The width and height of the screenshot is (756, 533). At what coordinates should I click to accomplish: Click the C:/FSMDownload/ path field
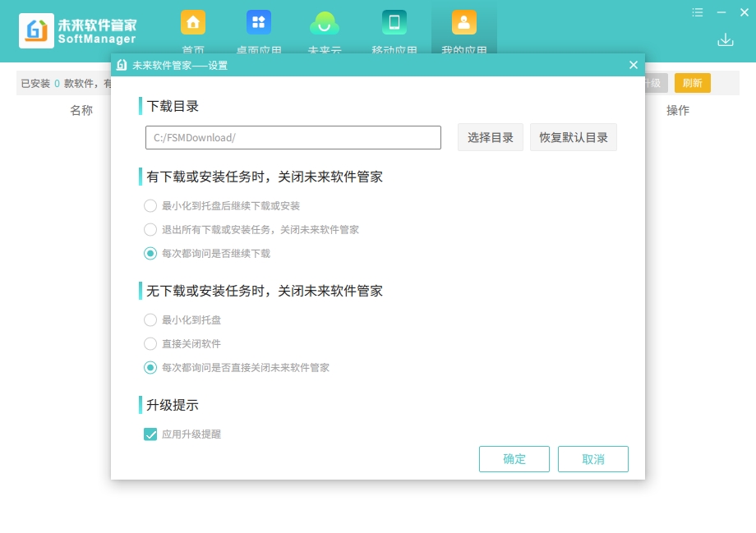click(293, 138)
